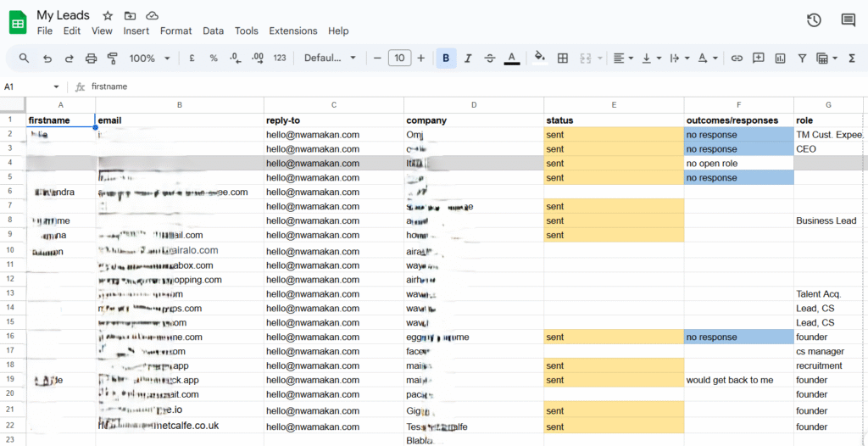Screen dimensions: 868x446
Task: Click the borders grid icon
Action: (x=562, y=59)
